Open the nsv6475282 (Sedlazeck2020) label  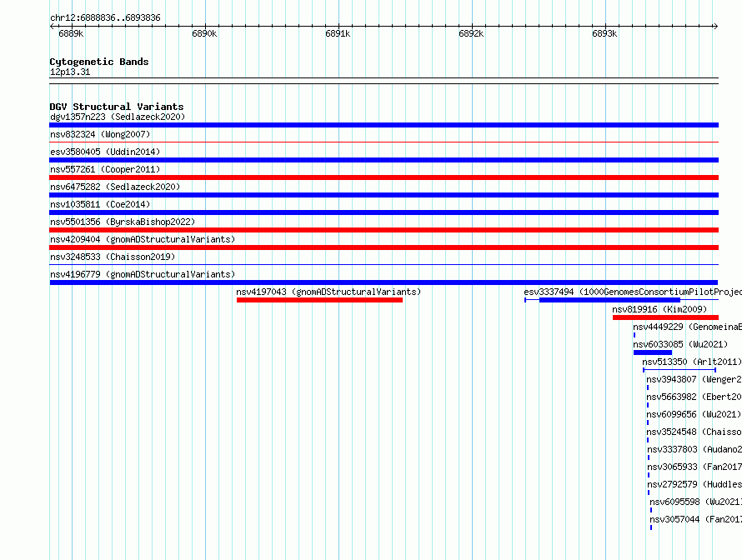(115, 187)
